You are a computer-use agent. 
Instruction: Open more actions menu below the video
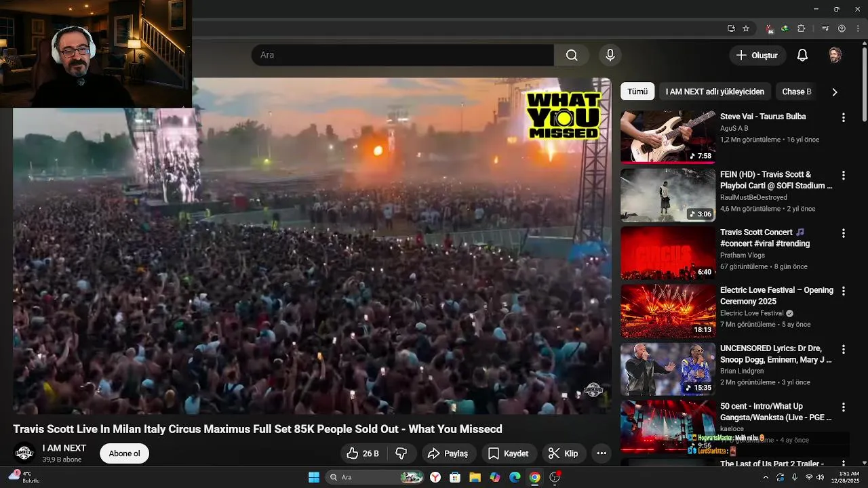pos(601,453)
